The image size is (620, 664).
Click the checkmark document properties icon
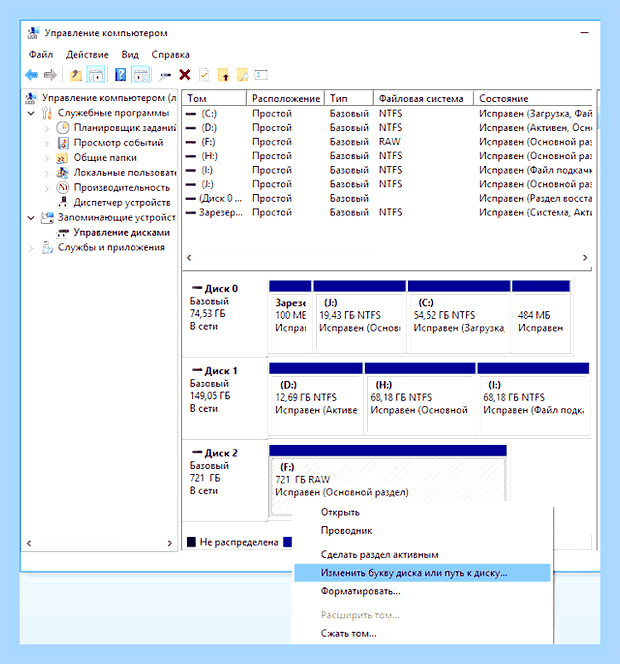(204, 75)
